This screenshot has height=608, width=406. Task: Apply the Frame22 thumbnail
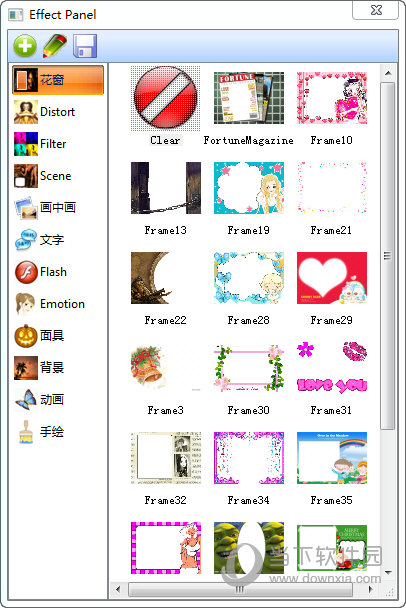click(x=166, y=278)
